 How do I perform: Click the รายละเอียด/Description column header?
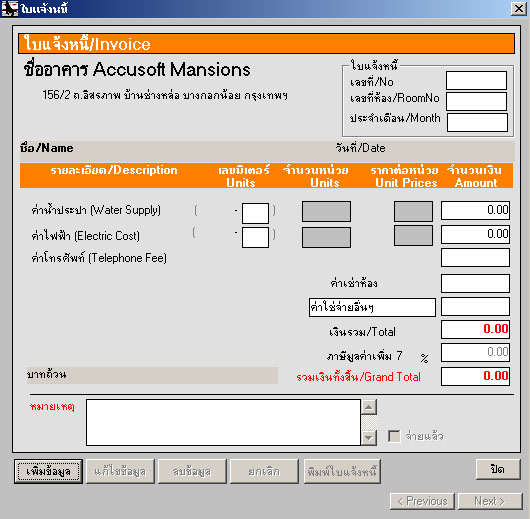tap(114, 170)
